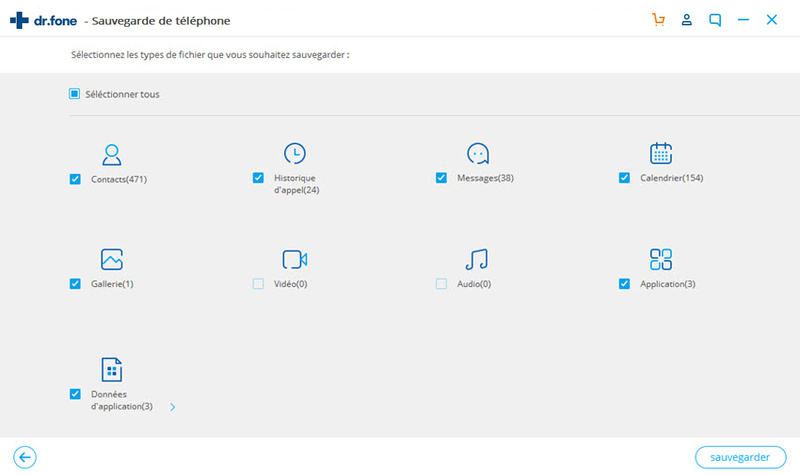Open the feedback chat icon
Image resolution: width=800 pixels, height=475 pixels.
pos(715,20)
